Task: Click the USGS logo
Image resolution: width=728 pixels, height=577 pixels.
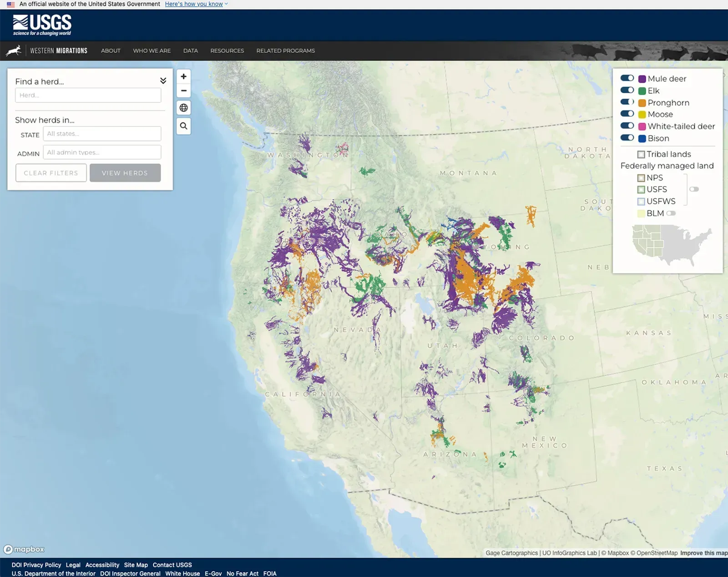Action: 42,24
